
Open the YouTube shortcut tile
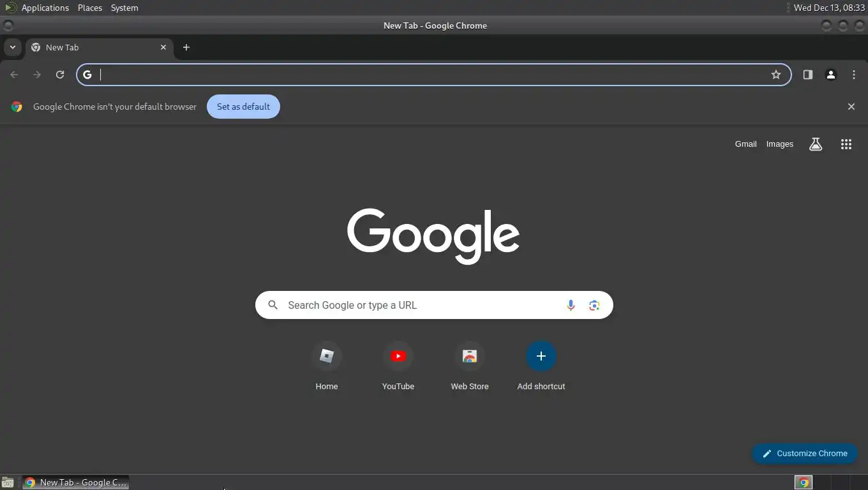(398, 366)
